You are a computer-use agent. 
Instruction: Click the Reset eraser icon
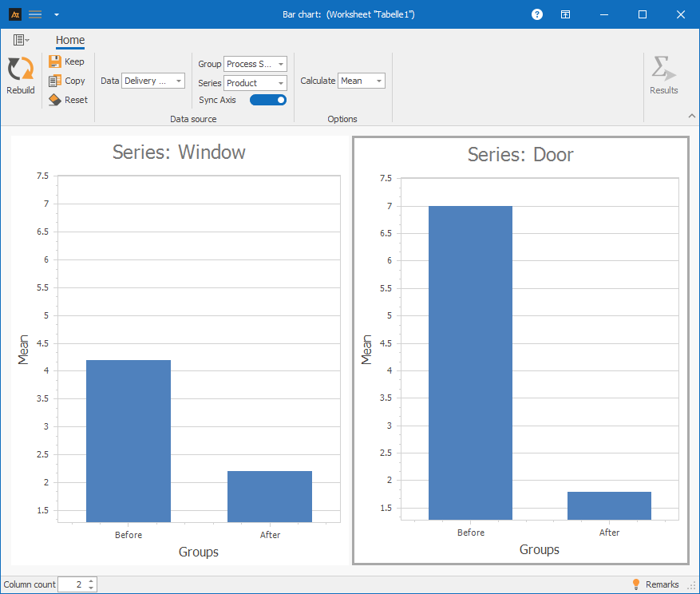coord(55,100)
